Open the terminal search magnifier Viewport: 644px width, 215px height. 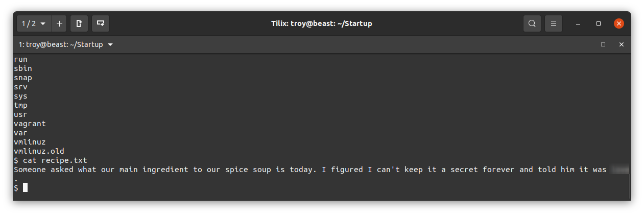pos(532,23)
